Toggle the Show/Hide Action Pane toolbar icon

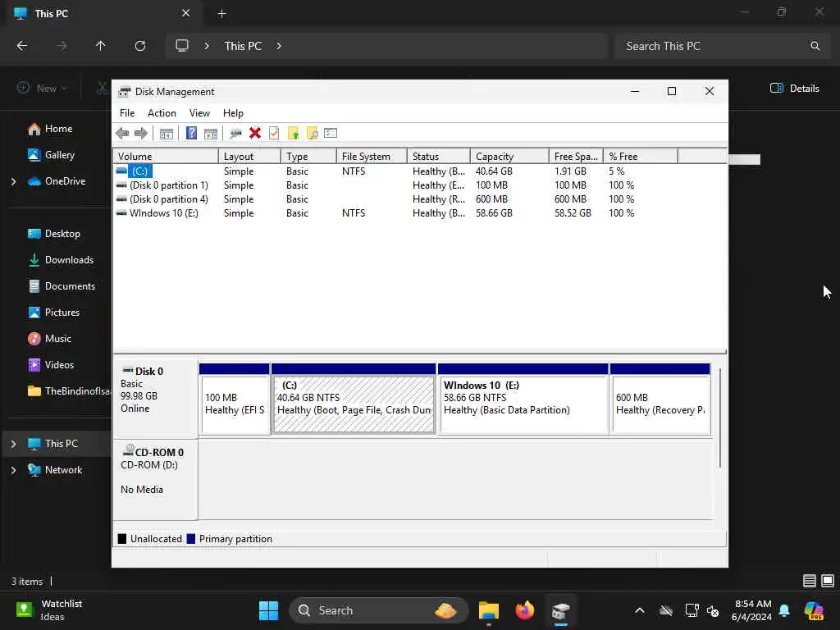[211, 134]
